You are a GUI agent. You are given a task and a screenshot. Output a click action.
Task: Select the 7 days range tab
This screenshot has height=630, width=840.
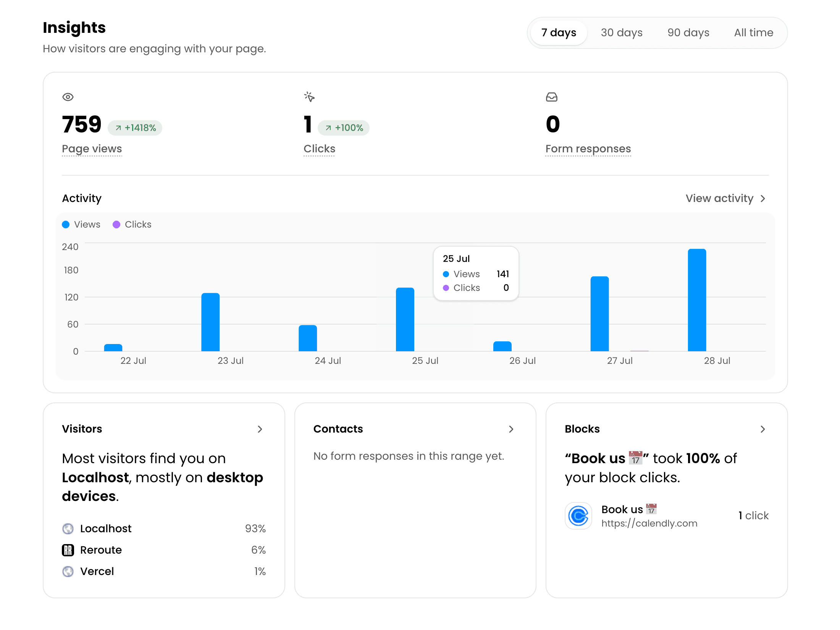coord(559,33)
